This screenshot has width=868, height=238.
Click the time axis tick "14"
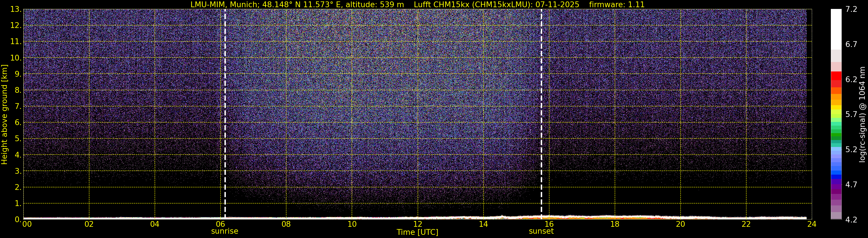click(483, 224)
